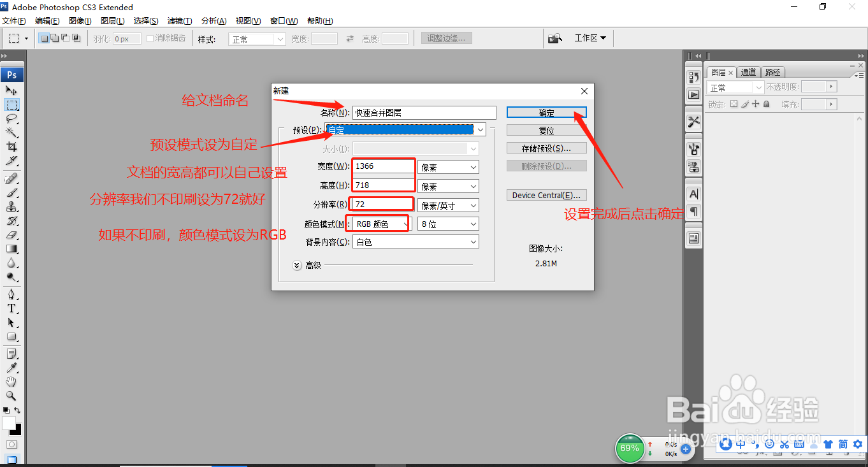Toggle lock transparent pixels in Layers panel
The width and height of the screenshot is (868, 467).
[734, 104]
